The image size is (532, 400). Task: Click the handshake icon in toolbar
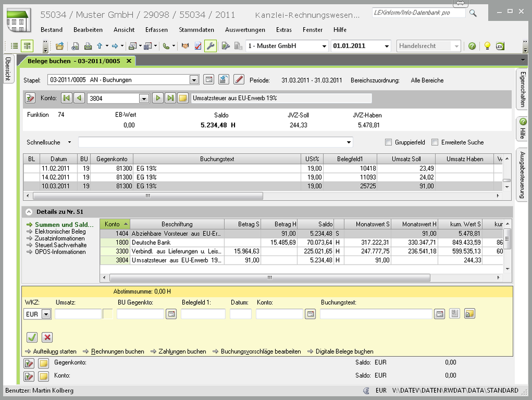186,46
